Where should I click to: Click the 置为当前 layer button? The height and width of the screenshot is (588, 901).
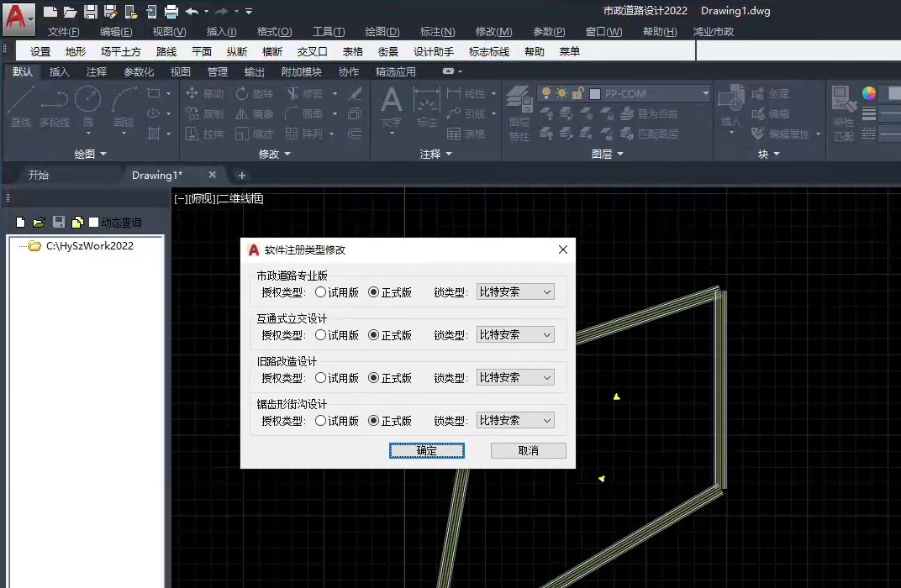650,113
